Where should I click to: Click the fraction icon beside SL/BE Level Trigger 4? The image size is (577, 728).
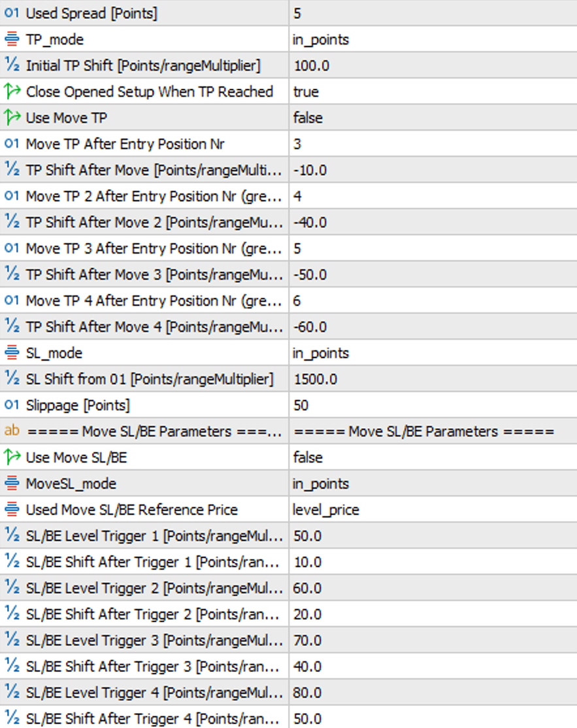point(12,692)
